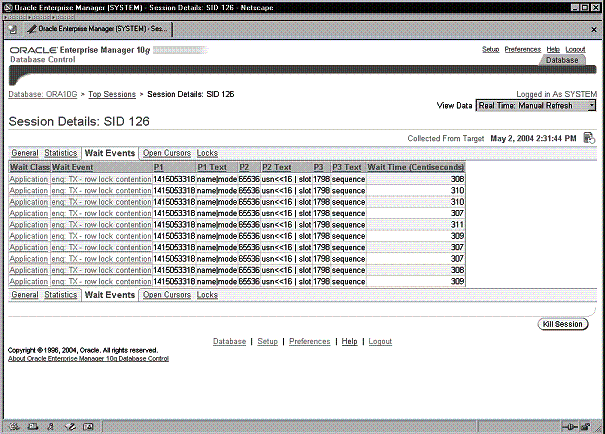This screenshot has height=434, width=605.
Task: Open the Open Cursors tab below the table
Action: coord(167,295)
